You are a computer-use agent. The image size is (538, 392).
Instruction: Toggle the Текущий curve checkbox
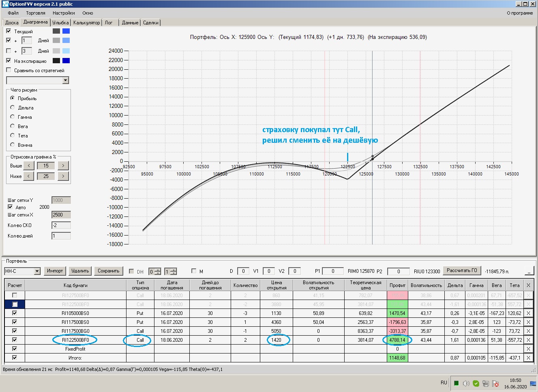pos(9,31)
